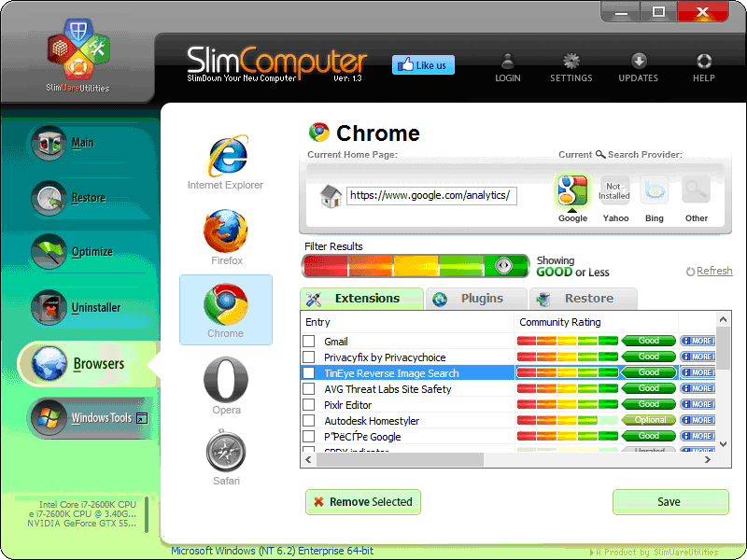Image resolution: width=747 pixels, height=560 pixels.
Task: Check the Pixlr Editor checkbox
Action: point(309,405)
